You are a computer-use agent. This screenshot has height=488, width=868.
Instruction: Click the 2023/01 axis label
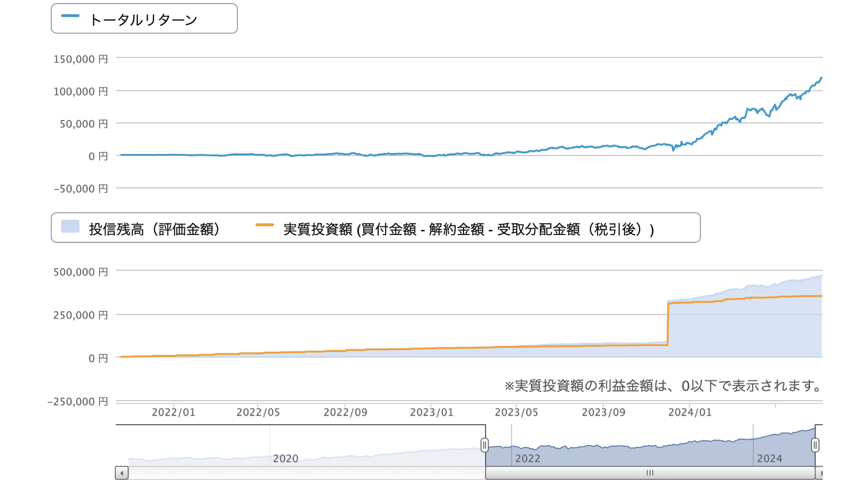point(432,413)
